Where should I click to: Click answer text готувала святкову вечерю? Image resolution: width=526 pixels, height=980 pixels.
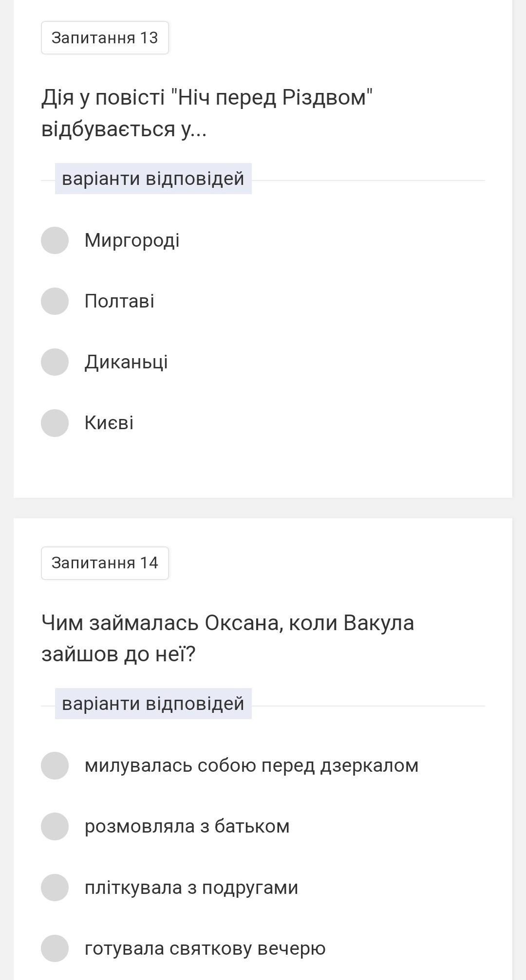(x=205, y=948)
